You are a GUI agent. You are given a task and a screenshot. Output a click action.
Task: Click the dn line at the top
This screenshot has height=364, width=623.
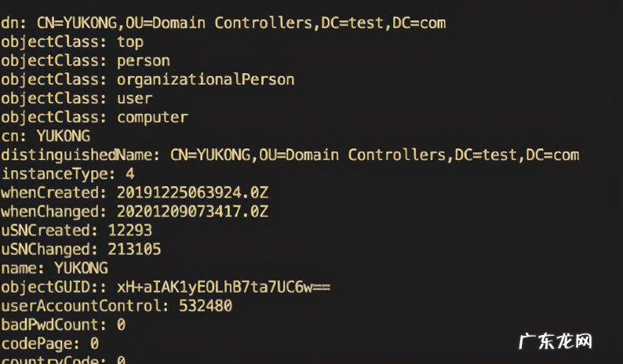[223, 23]
